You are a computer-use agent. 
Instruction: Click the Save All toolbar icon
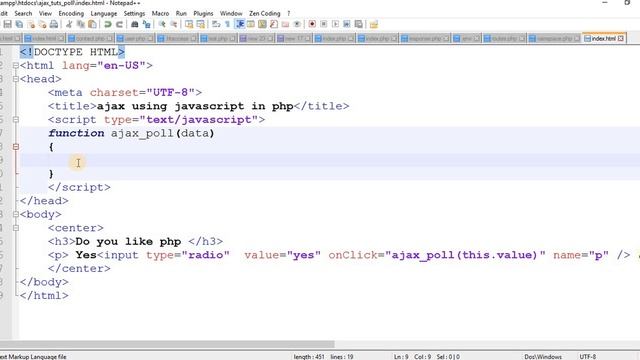click(19, 24)
